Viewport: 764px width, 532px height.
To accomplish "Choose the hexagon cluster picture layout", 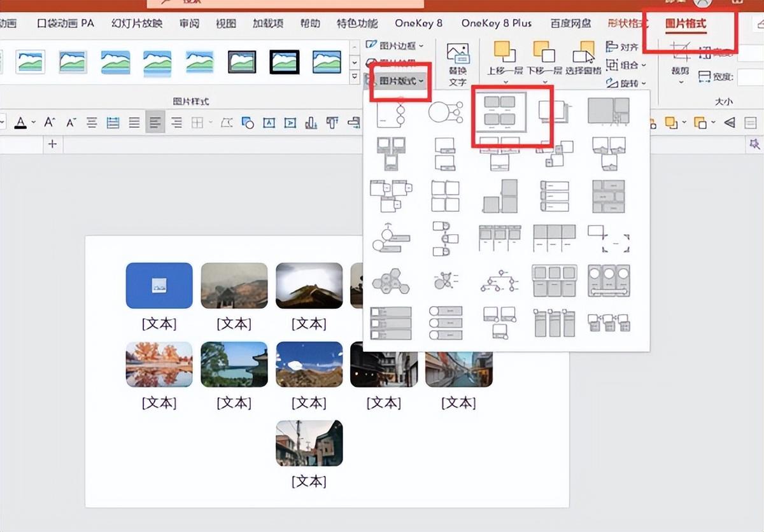I will click(391, 280).
